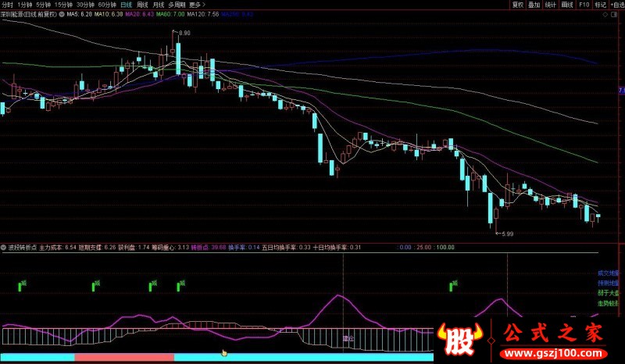Click the 复权 adjustment button
Viewport: 625px width, 364px height.
(518, 5)
